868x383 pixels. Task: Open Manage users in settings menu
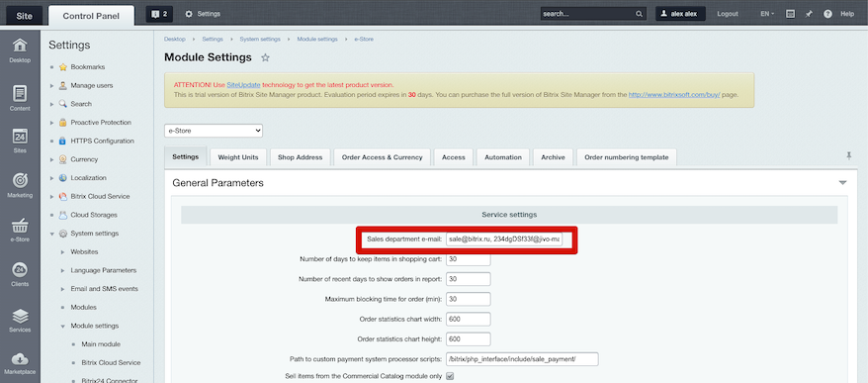[91, 85]
